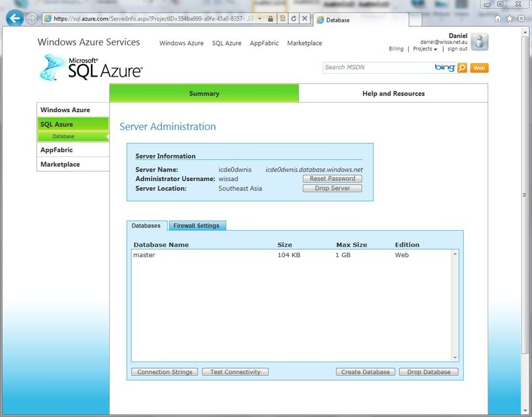Switch to Help and Resources tab
Image resolution: width=532 pixels, height=417 pixels.
click(393, 93)
